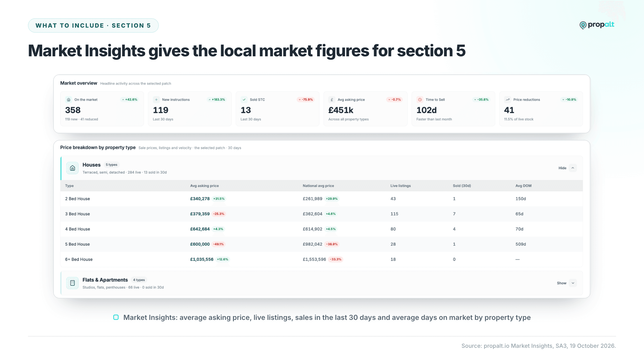Image resolution: width=644 pixels, height=362 pixels.
Task: Click the Show label in Flats row
Action: (562, 283)
